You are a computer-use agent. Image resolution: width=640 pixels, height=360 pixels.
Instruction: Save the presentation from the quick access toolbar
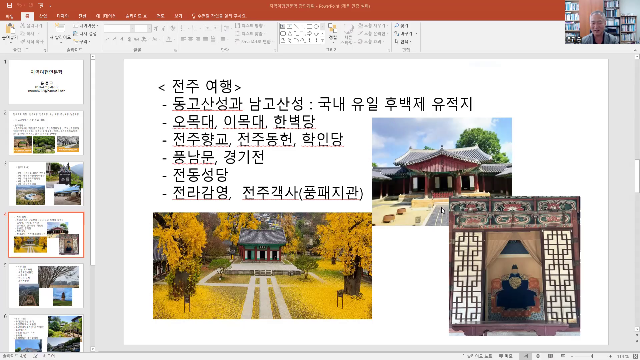(9, 6)
